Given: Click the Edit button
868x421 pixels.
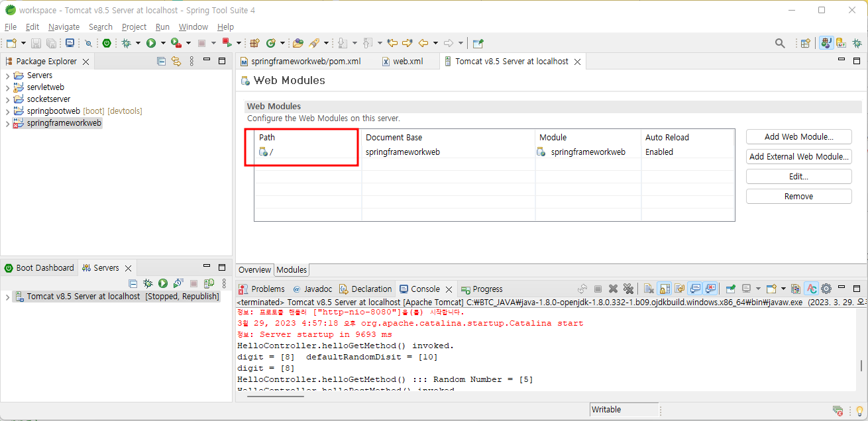Looking at the screenshot, I should 798,177.
